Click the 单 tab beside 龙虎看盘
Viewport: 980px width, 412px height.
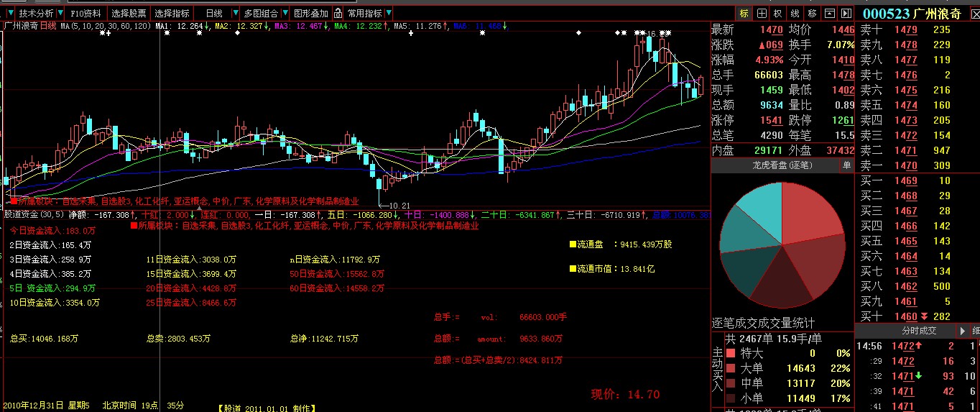846,166
